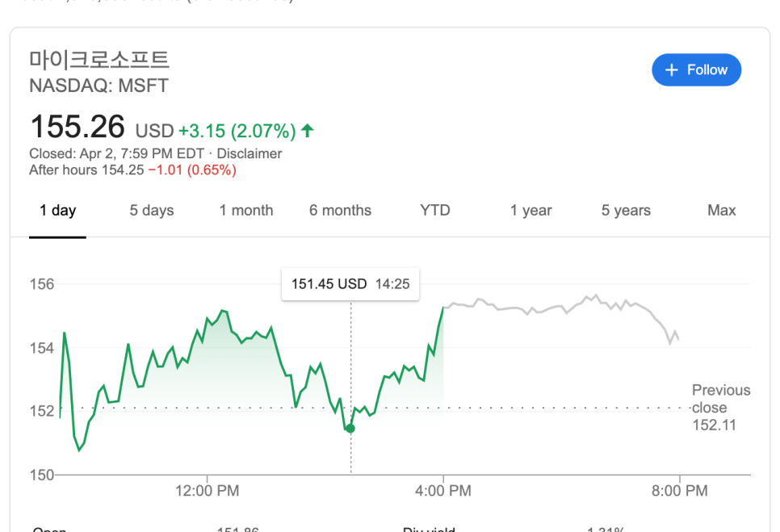Click the 8:00 PM axis label
Viewport: 780px width, 532px height.
click(x=679, y=491)
